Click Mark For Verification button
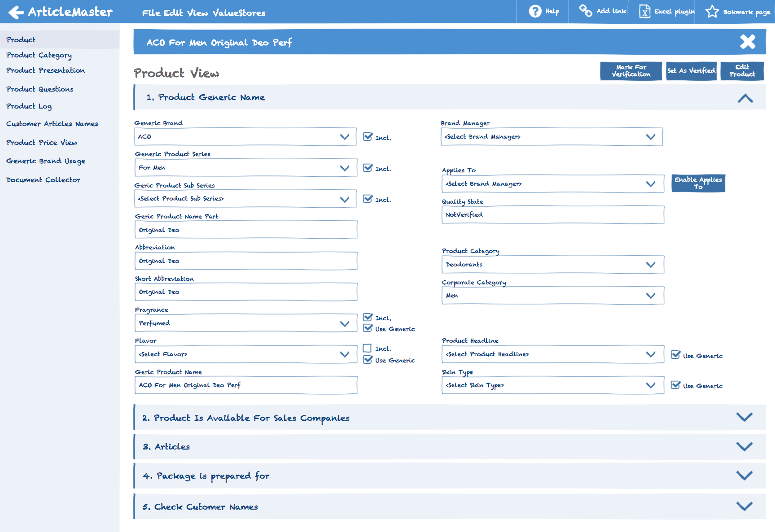This screenshot has width=775, height=532. coord(631,71)
